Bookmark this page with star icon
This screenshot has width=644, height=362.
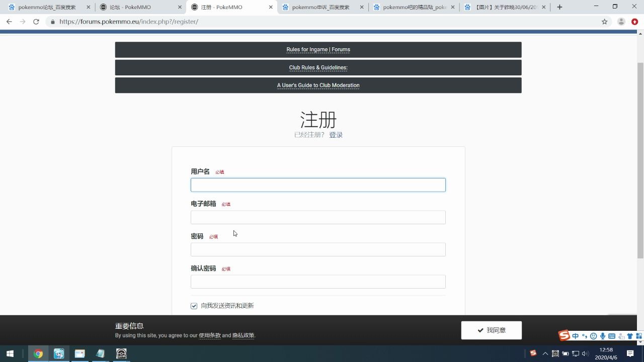[605, 22]
